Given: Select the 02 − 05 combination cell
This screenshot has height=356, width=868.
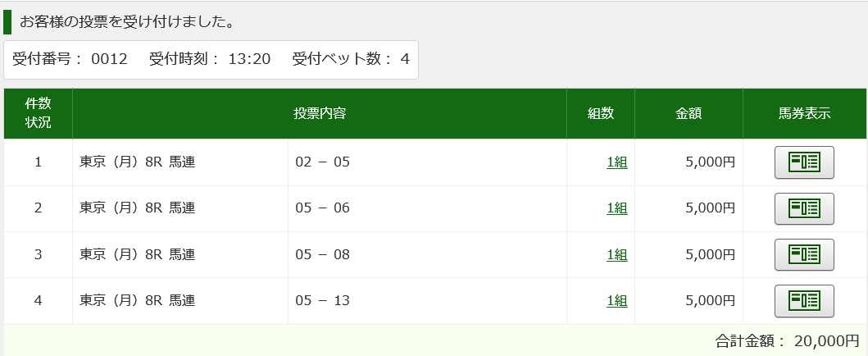Looking at the screenshot, I should coord(322,162).
